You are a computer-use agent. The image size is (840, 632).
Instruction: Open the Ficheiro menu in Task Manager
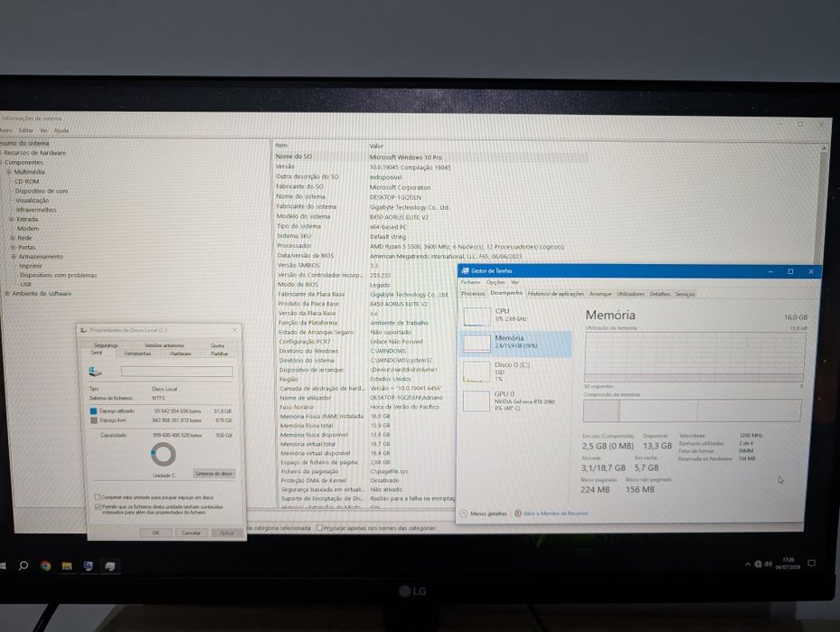click(470, 282)
